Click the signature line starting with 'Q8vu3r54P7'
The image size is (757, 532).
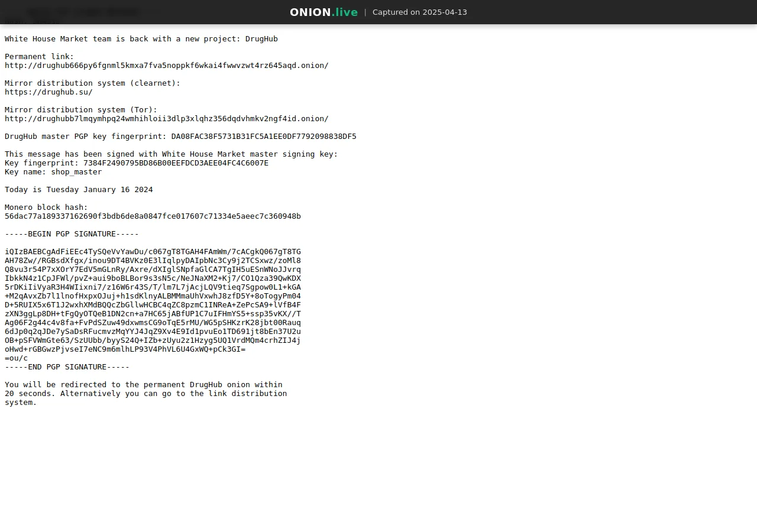pyautogui.click(x=153, y=270)
